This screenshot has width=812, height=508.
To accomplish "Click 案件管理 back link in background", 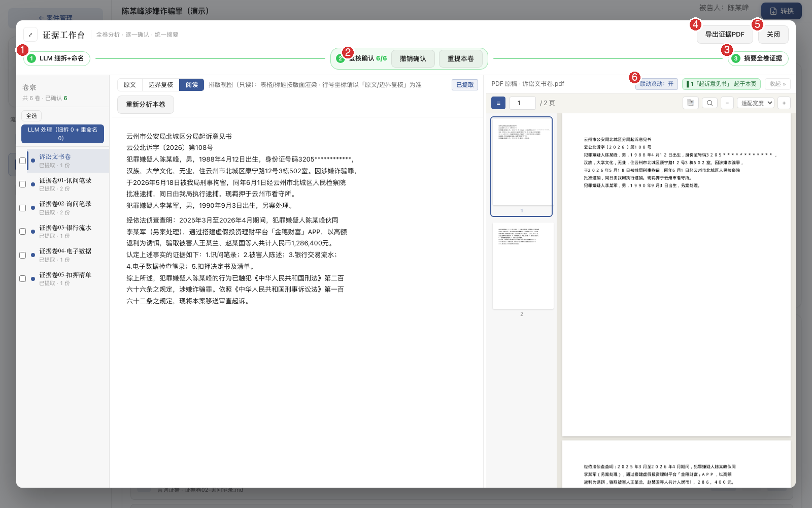I will pyautogui.click(x=56, y=18).
